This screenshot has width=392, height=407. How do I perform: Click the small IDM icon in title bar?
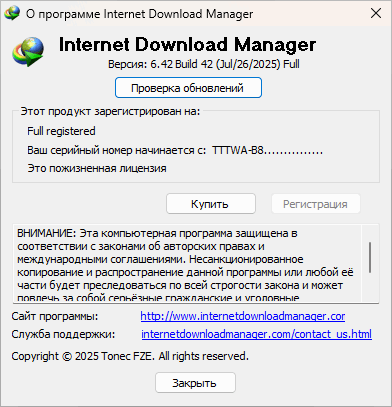[x=12, y=13]
